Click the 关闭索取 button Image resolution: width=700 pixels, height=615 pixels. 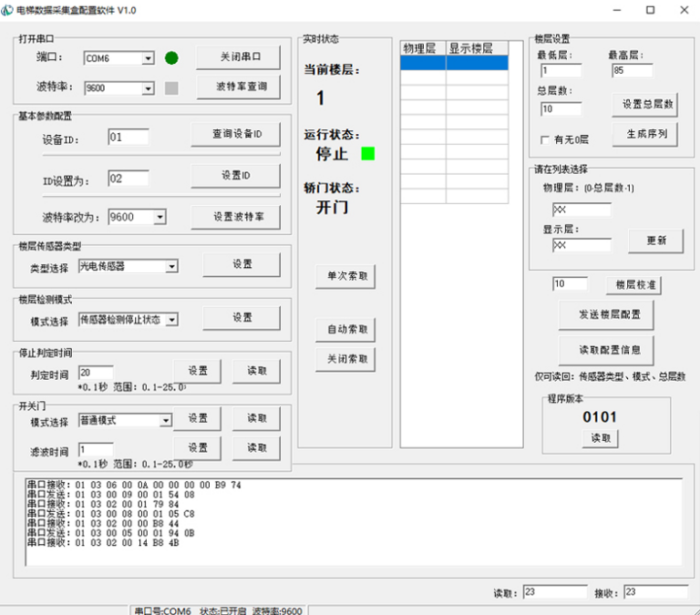tap(345, 360)
